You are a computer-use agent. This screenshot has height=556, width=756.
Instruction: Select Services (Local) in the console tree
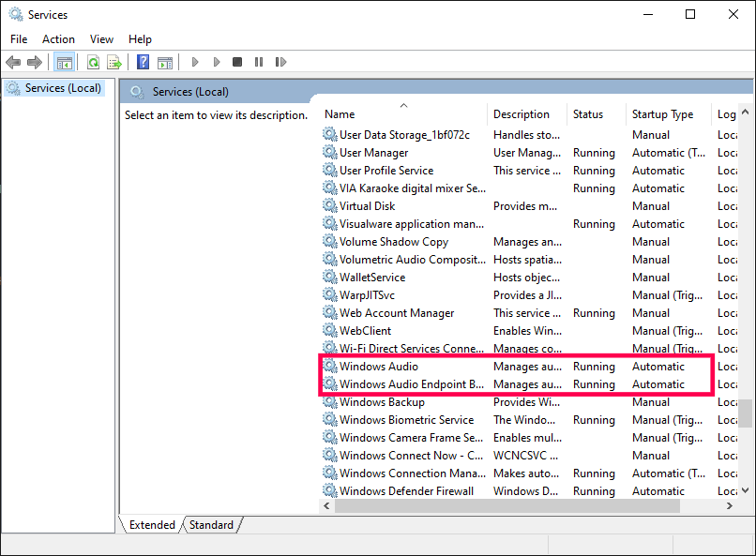point(63,88)
